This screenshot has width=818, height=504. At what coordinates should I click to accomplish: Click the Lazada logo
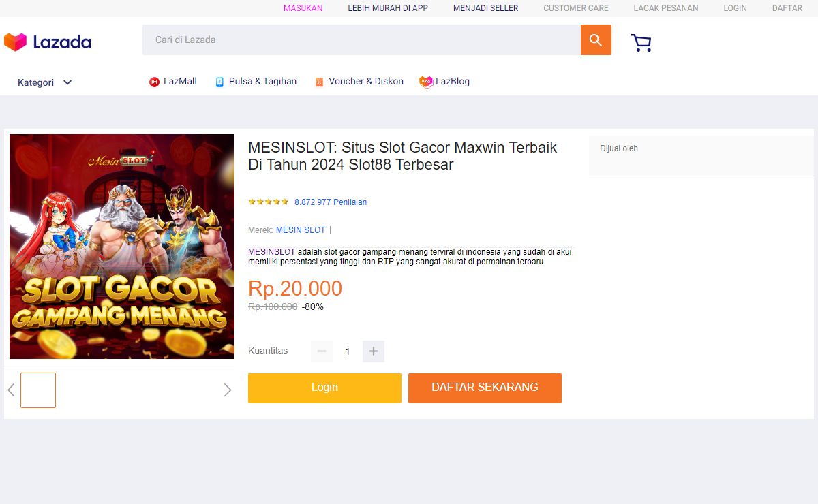click(47, 42)
